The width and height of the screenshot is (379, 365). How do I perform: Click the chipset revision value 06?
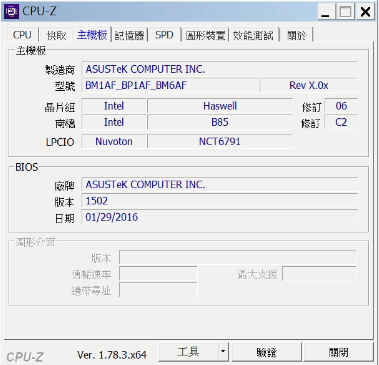pos(341,106)
